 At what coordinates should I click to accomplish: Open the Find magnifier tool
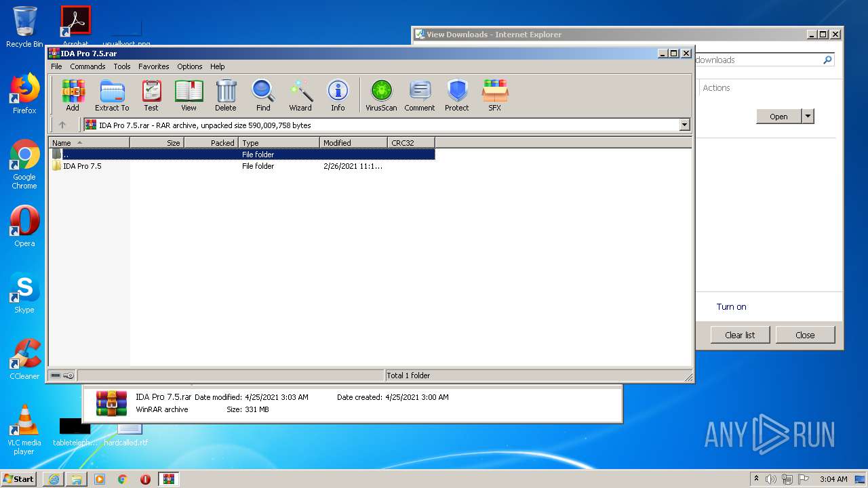tap(263, 95)
